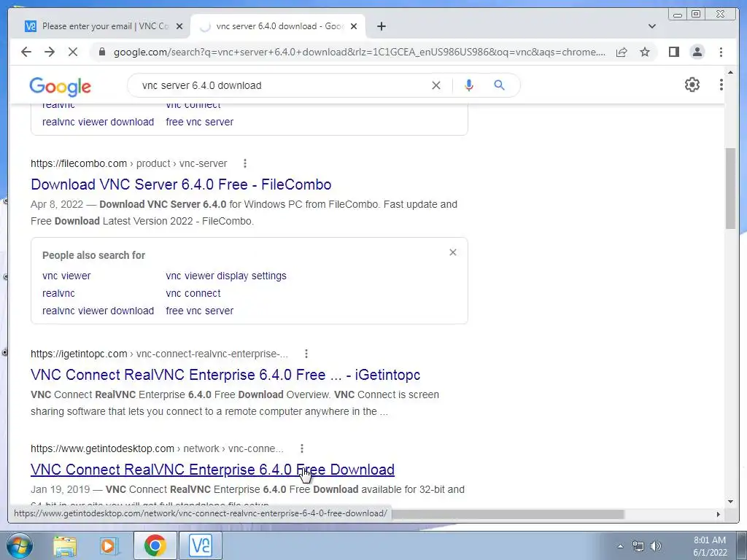Switch to vnc server 6.4.0 download tab

(x=278, y=26)
